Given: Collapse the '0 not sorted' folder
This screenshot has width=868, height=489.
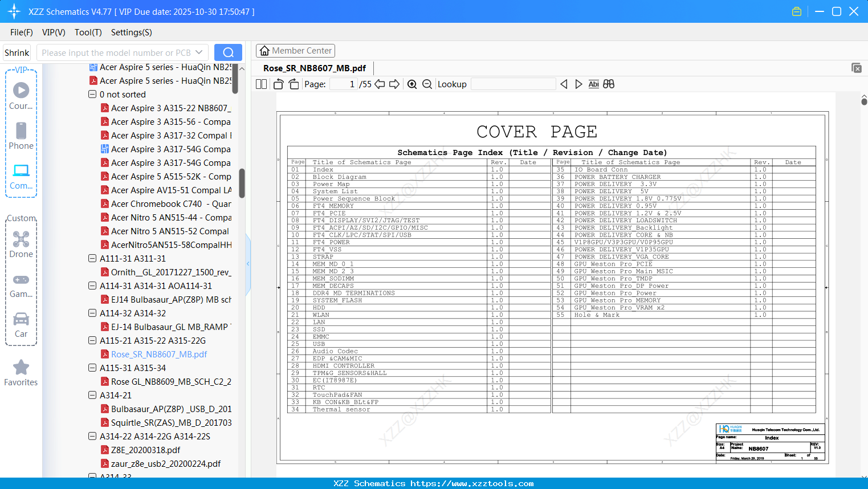Looking at the screenshot, I should click(92, 94).
